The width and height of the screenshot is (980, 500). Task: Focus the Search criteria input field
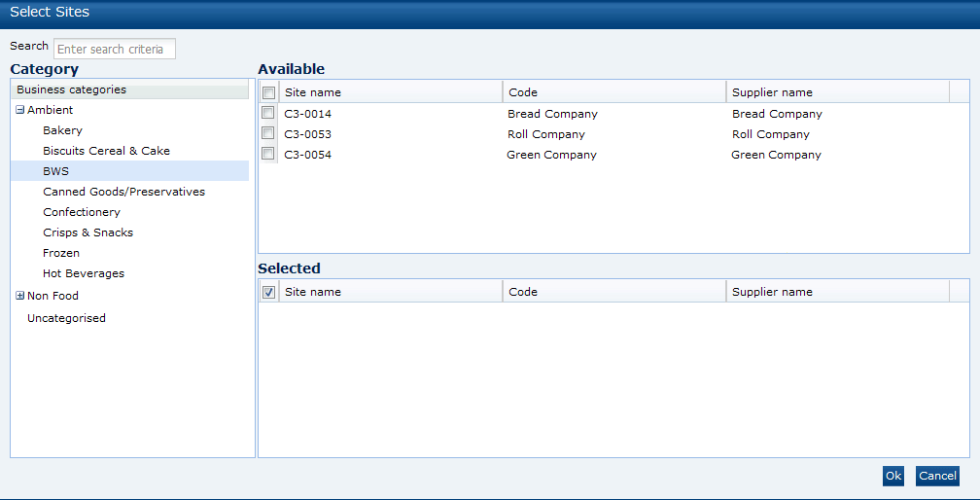(x=115, y=49)
